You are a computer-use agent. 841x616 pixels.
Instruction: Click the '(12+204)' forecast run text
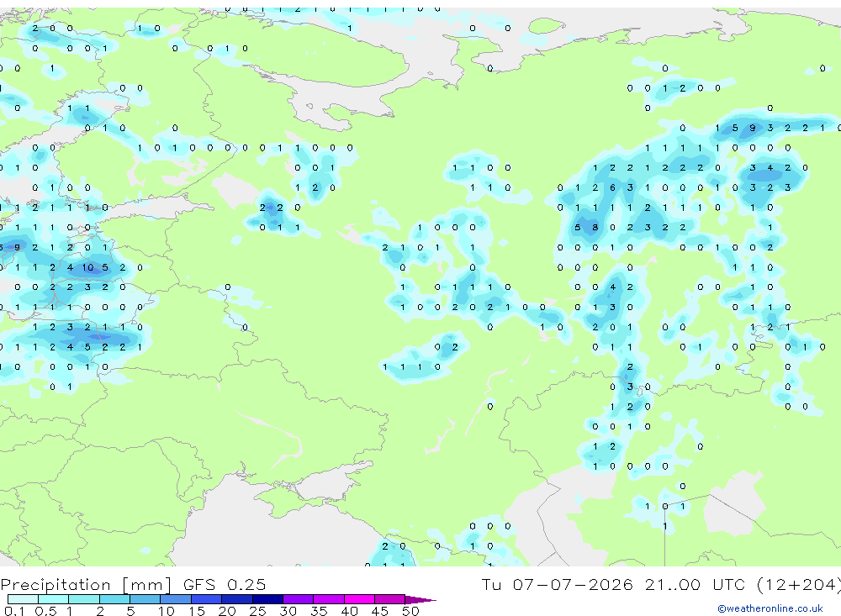pos(799,585)
